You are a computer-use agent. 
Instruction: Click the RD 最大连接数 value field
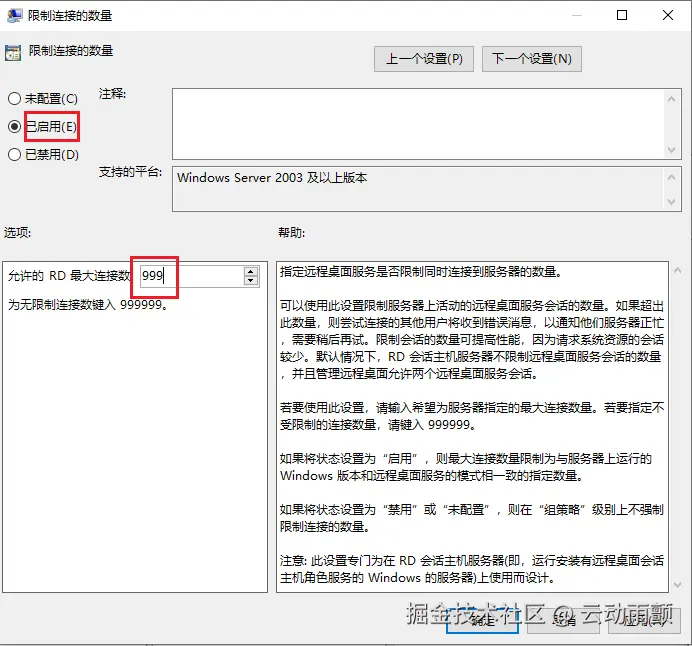coord(192,276)
